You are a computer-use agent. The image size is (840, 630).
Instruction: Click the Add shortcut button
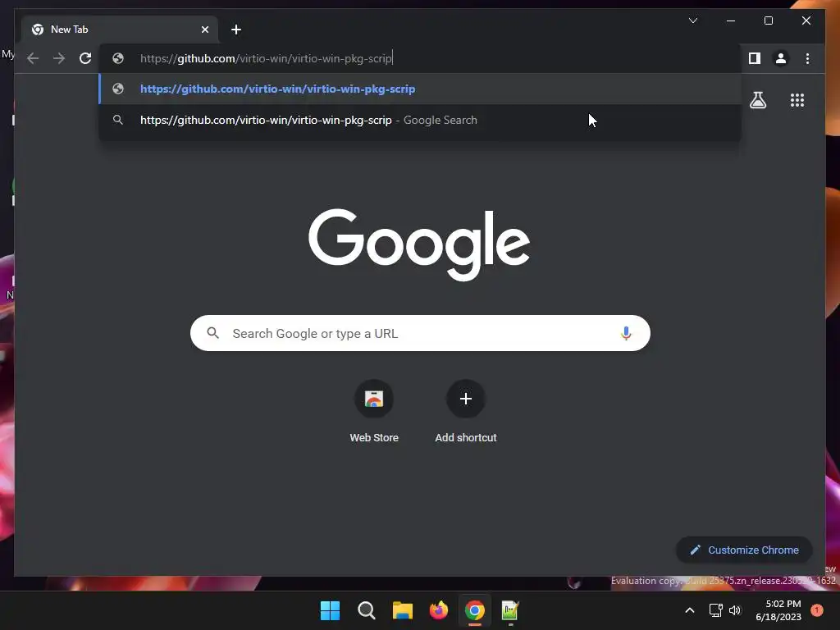(466, 412)
